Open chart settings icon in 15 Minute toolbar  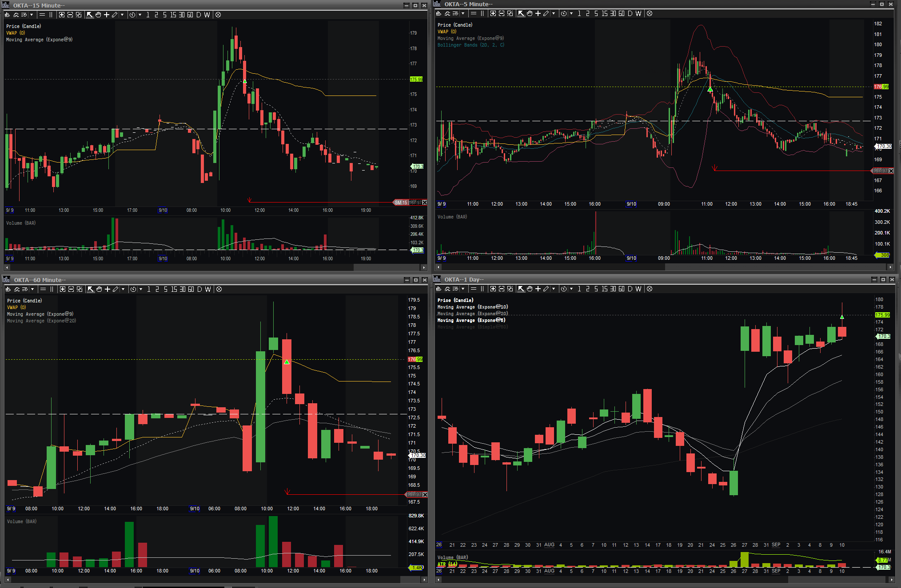(24, 15)
